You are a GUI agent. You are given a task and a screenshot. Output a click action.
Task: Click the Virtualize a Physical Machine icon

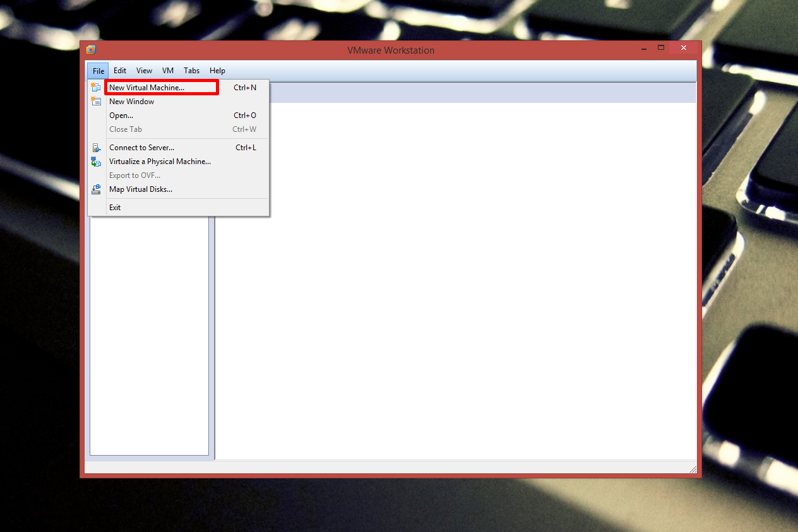click(x=96, y=162)
